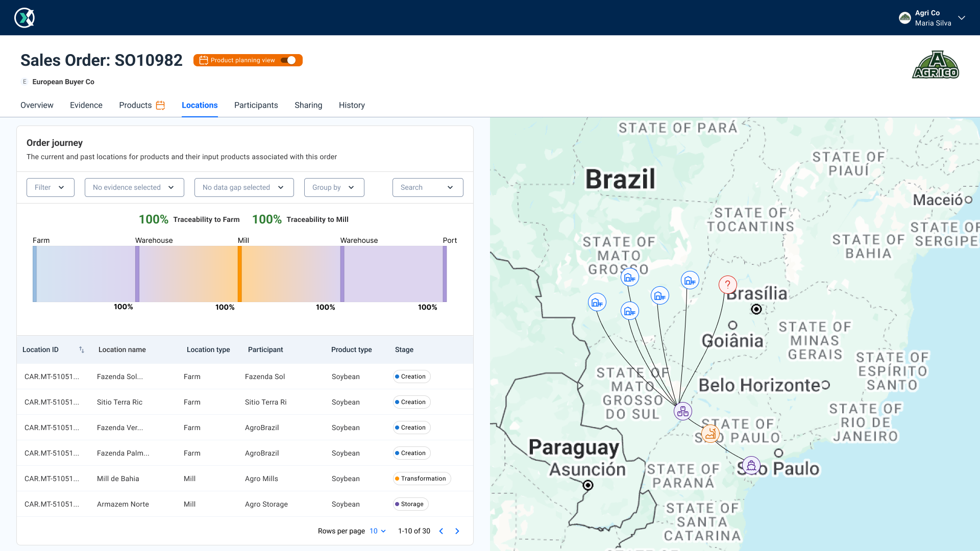Click the Participant column header
This screenshot has width=980, height=551.
tap(265, 349)
